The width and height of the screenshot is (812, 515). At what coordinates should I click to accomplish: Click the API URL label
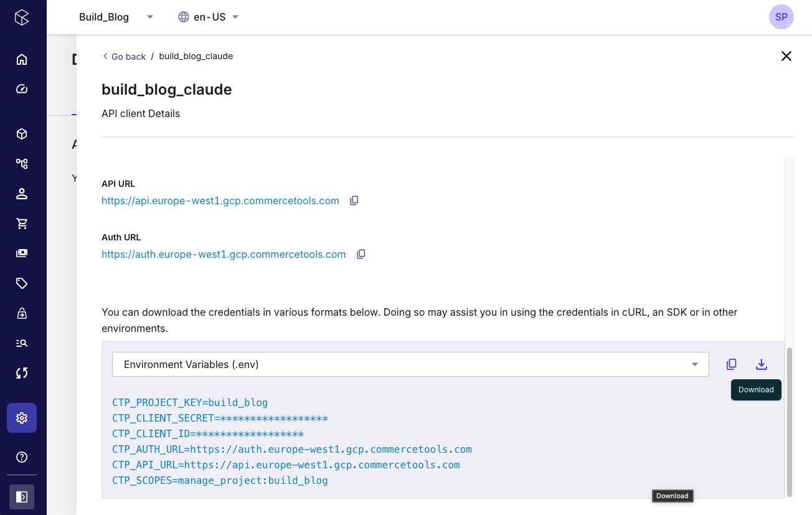[x=118, y=184]
